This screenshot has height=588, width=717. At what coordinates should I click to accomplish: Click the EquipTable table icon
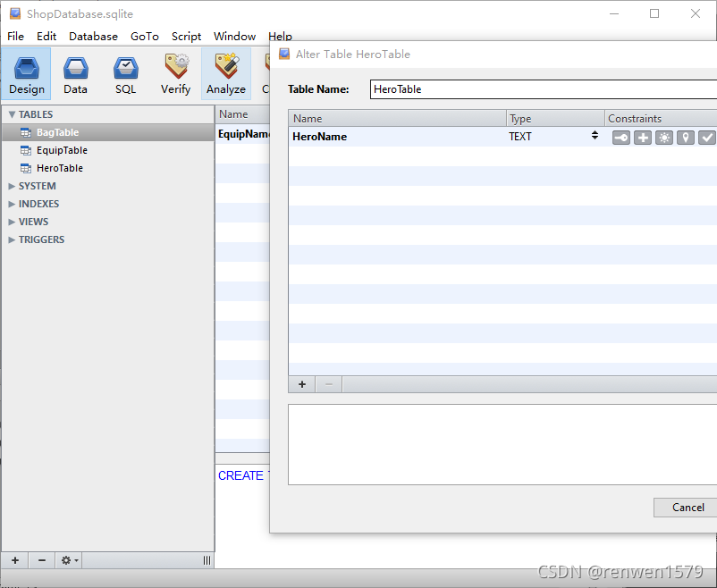click(x=26, y=150)
